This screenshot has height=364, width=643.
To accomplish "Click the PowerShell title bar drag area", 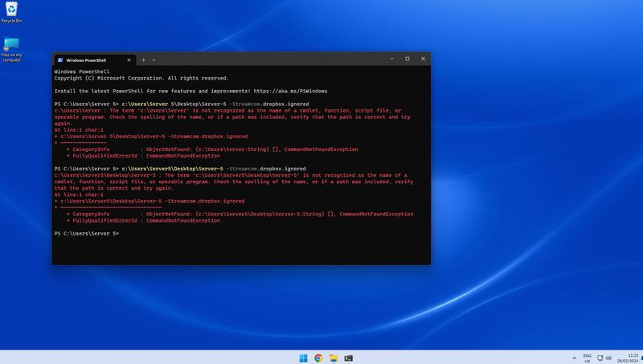I will tap(271, 59).
